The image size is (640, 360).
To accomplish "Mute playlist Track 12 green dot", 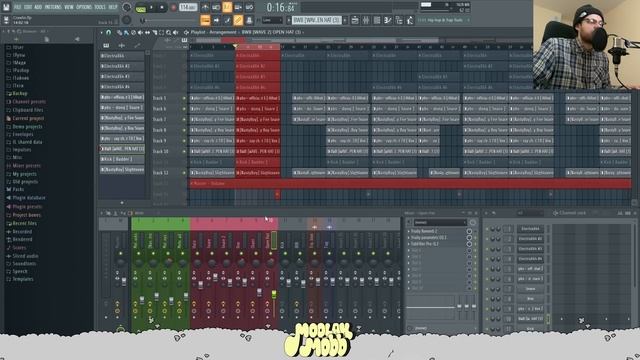I will click(184, 173).
